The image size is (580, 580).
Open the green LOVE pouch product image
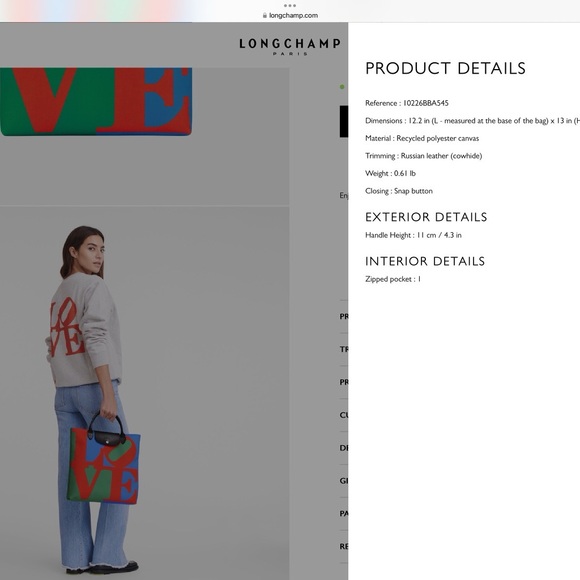(x=96, y=101)
